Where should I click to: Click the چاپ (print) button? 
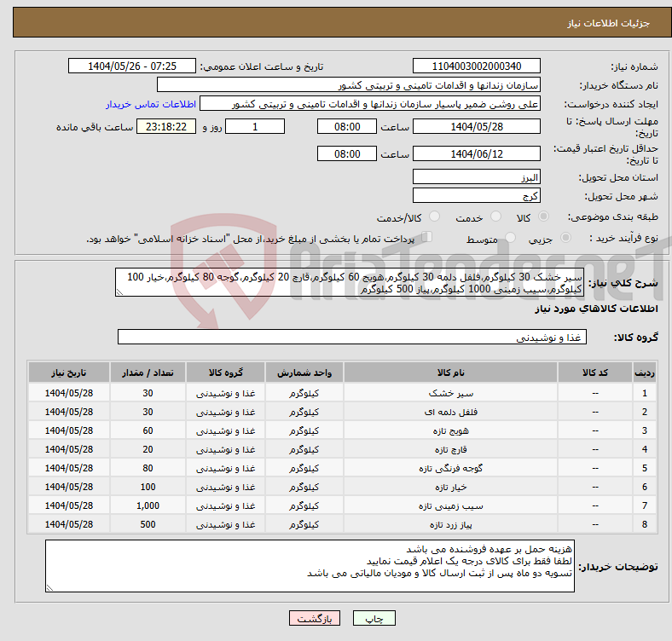(x=374, y=618)
